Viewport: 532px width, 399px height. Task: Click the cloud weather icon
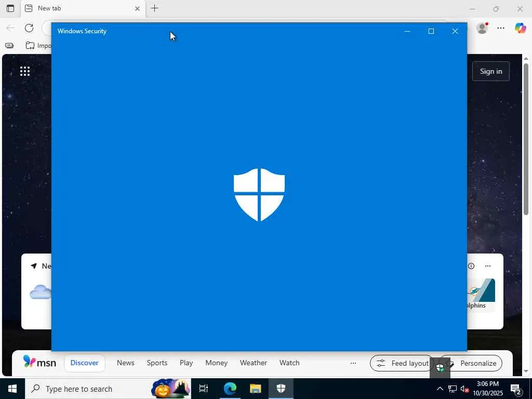[x=41, y=292]
